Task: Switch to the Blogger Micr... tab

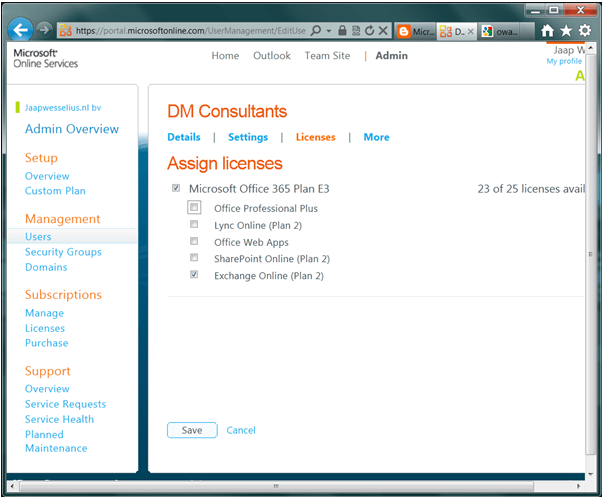Action: [416, 31]
